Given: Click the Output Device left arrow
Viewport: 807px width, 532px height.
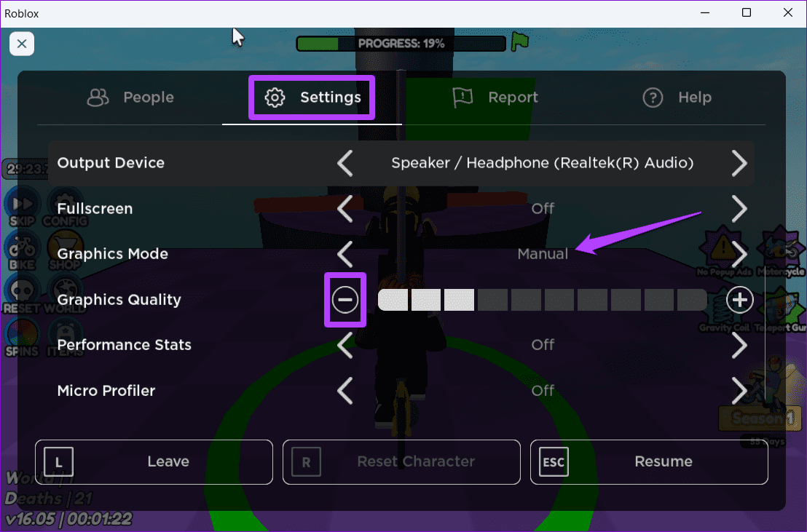Looking at the screenshot, I should pos(345,163).
